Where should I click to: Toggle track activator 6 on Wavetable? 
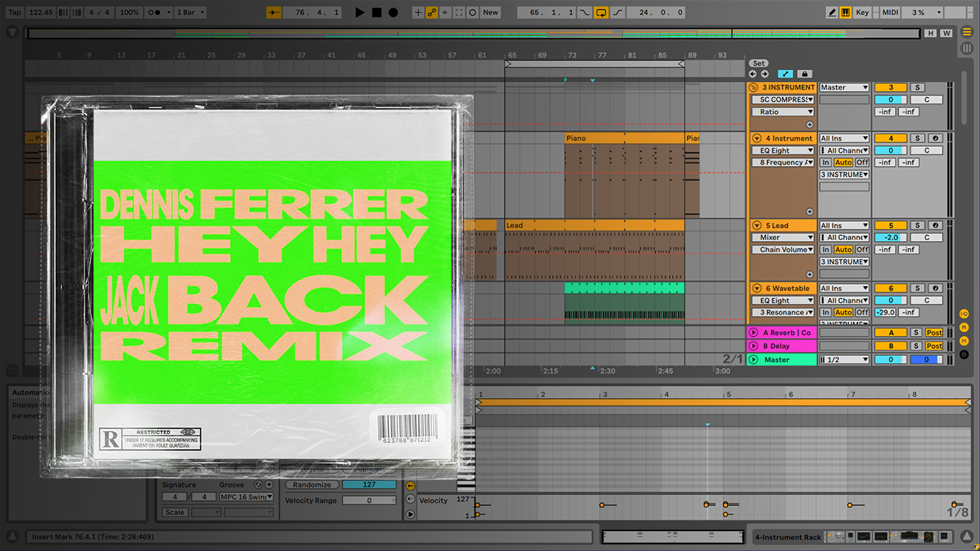891,289
